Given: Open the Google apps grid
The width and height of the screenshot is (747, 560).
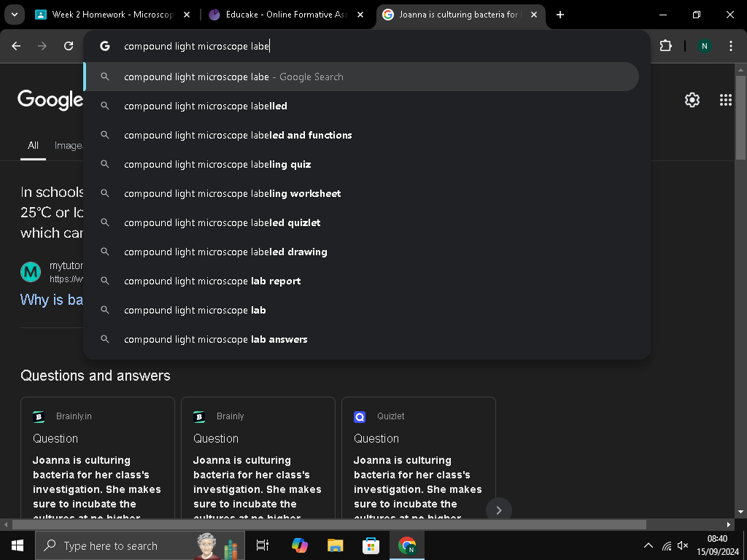Looking at the screenshot, I should 726,100.
